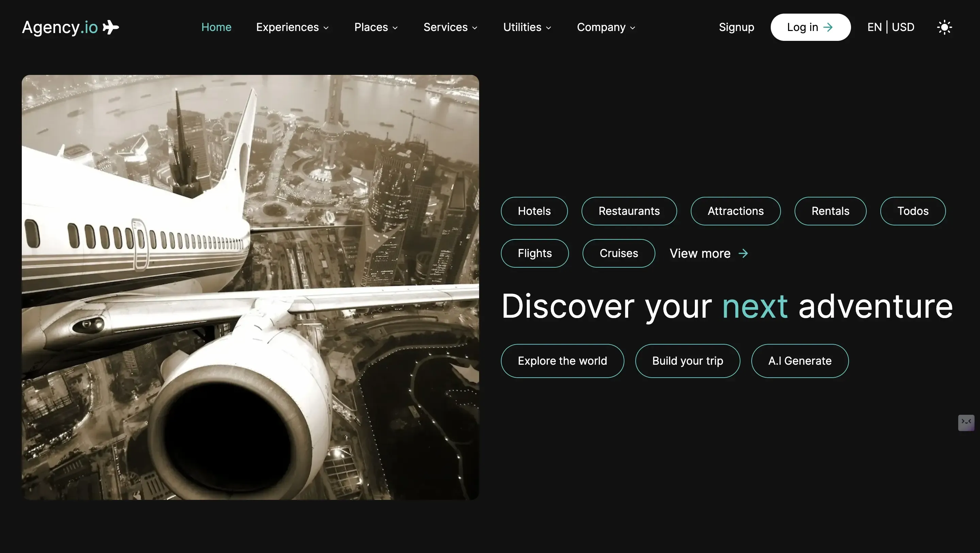
Task: Expand the Services dropdown menu
Action: 451,27
